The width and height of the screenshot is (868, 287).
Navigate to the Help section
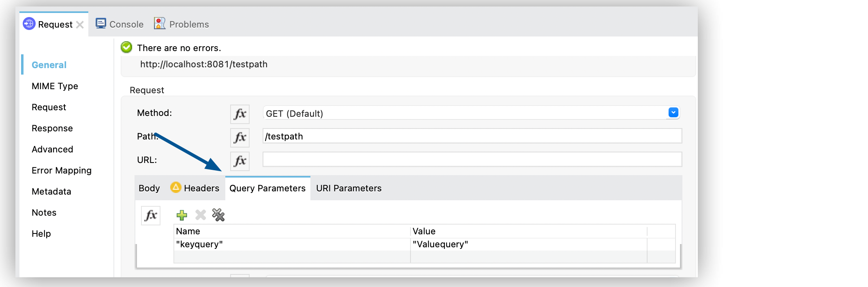point(41,233)
